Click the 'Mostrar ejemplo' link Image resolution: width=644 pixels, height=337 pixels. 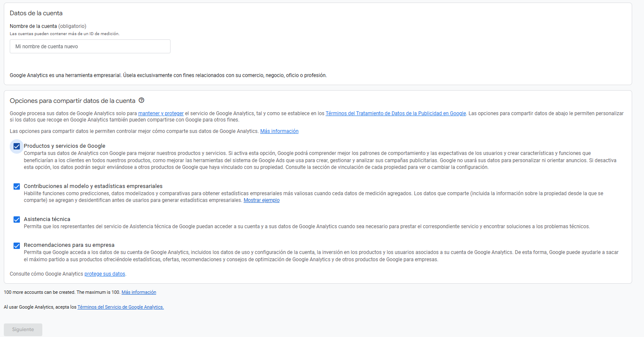pos(261,200)
